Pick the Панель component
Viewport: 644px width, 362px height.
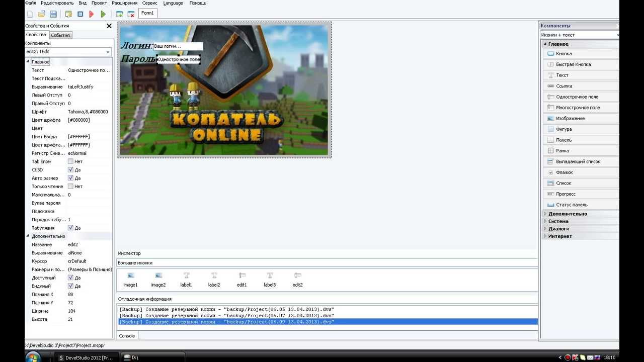581,140
